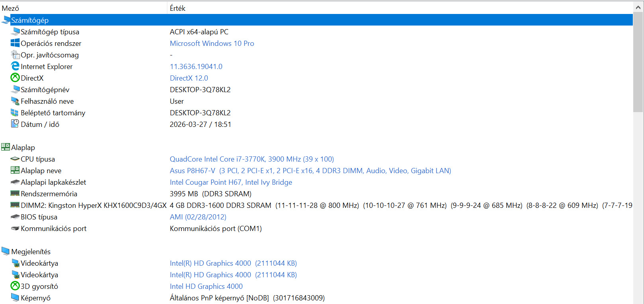644x304 pixels.
Task: Click the BIOS típusa icon
Action: 15,217
